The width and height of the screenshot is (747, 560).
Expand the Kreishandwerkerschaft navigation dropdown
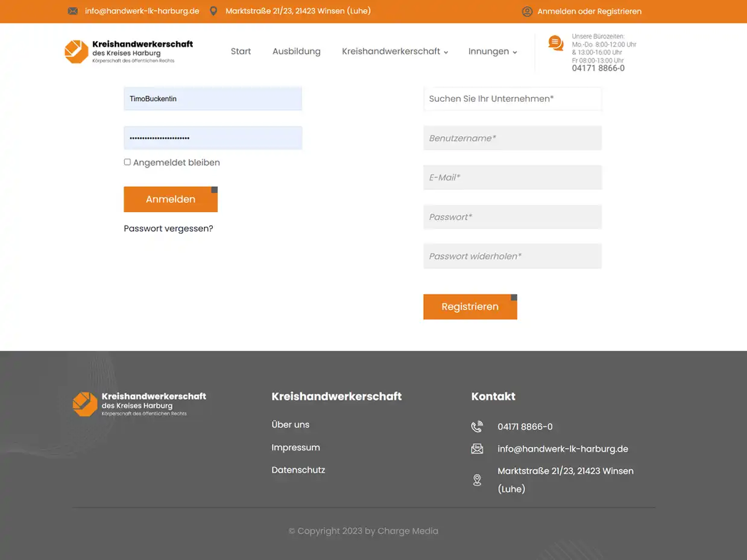(394, 52)
